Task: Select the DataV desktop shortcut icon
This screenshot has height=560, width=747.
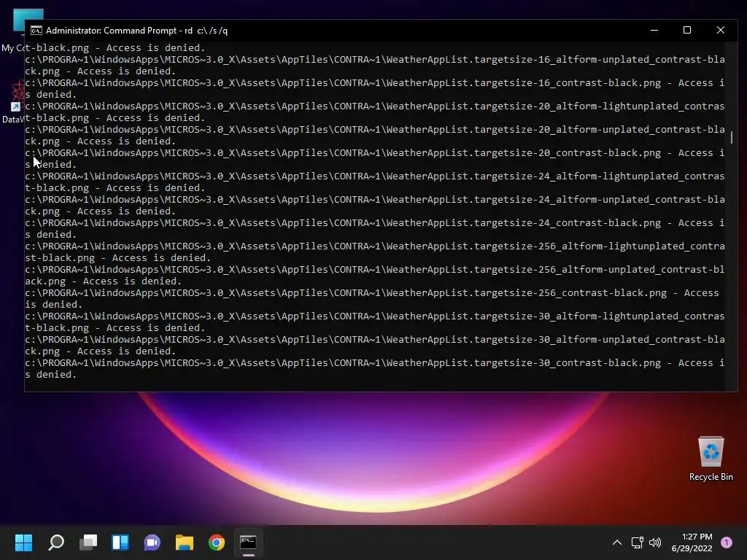Action: click(x=13, y=104)
